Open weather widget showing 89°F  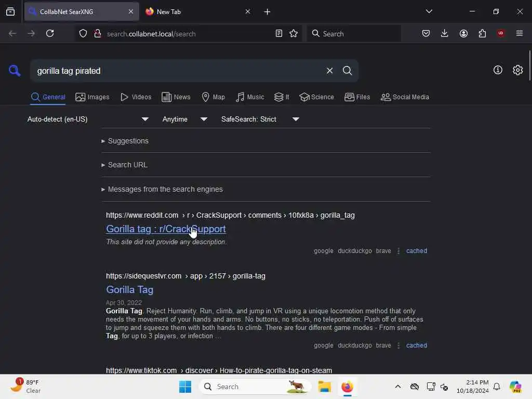[25, 387]
